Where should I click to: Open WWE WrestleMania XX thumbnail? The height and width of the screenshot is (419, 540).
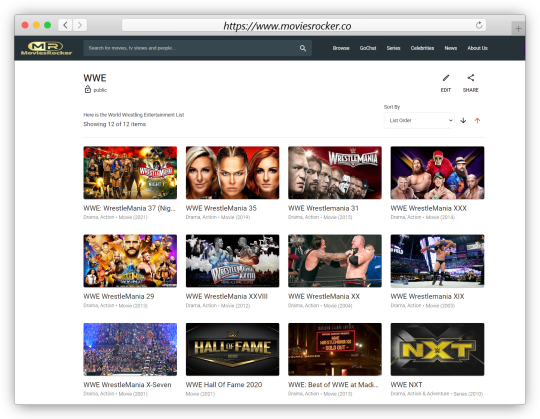(335, 261)
